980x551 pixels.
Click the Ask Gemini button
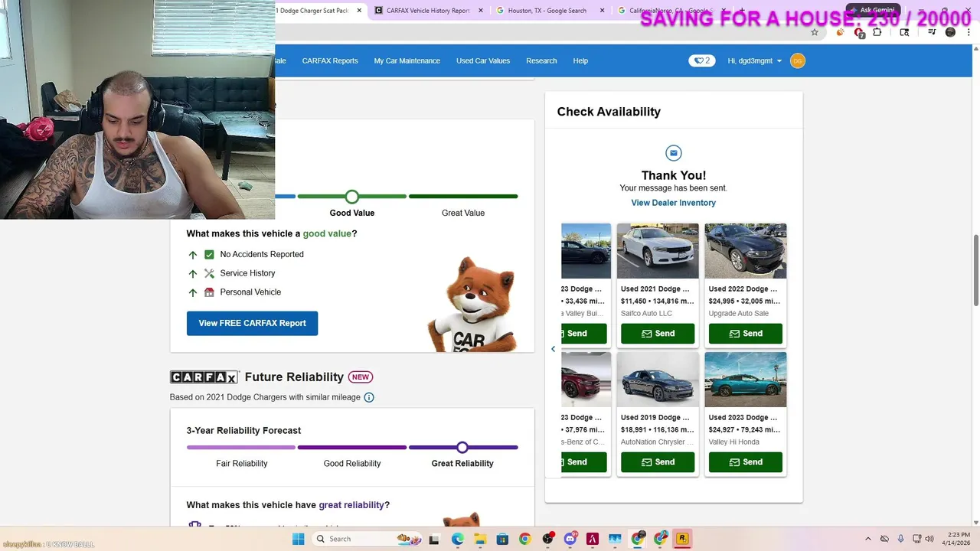[873, 11]
